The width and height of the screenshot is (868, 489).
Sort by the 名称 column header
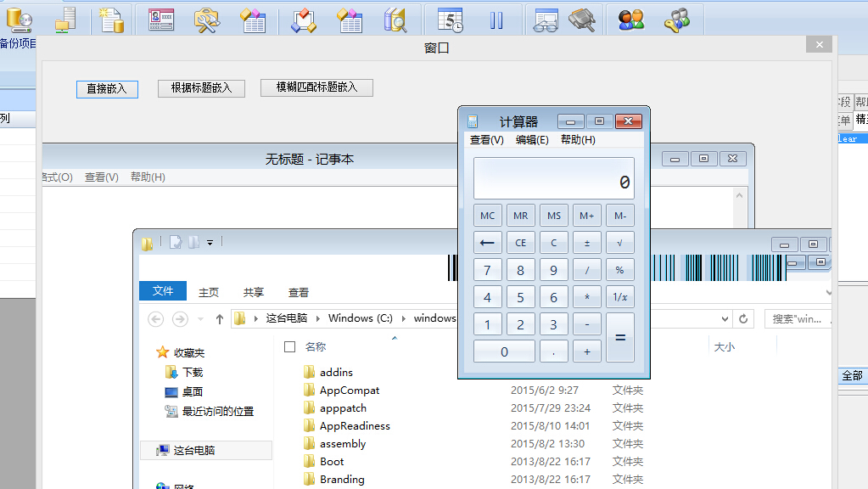pos(316,347)
